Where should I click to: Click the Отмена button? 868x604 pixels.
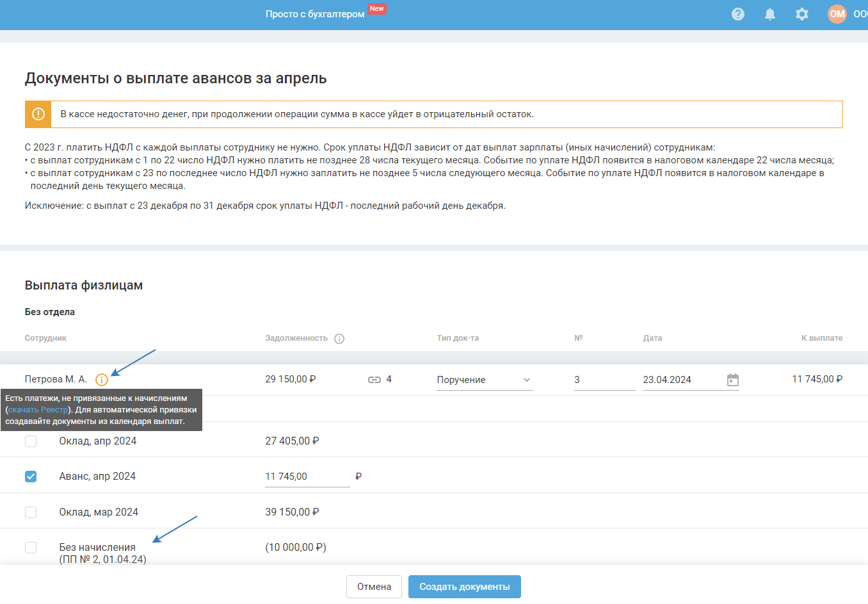[x=374, y=587]
